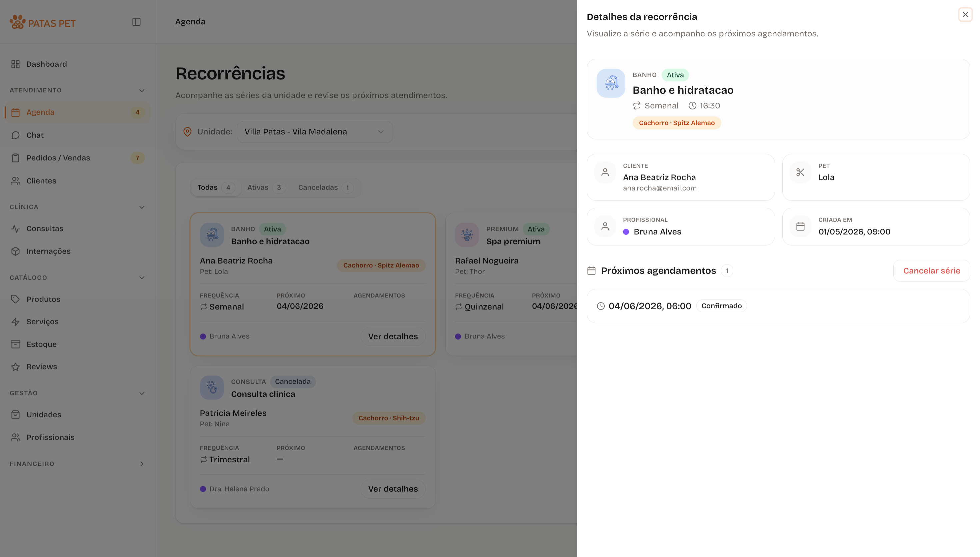Select the Canceladas tab

325,187
